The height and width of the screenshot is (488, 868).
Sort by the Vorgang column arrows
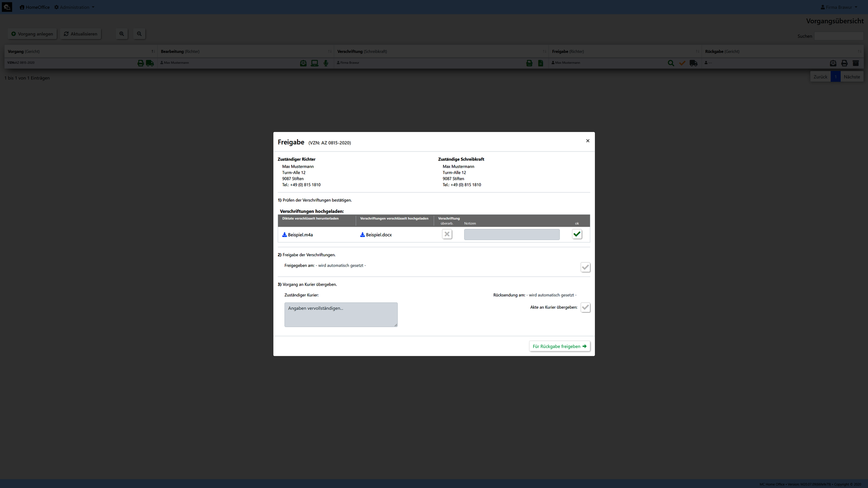click(x=153, y=52)
